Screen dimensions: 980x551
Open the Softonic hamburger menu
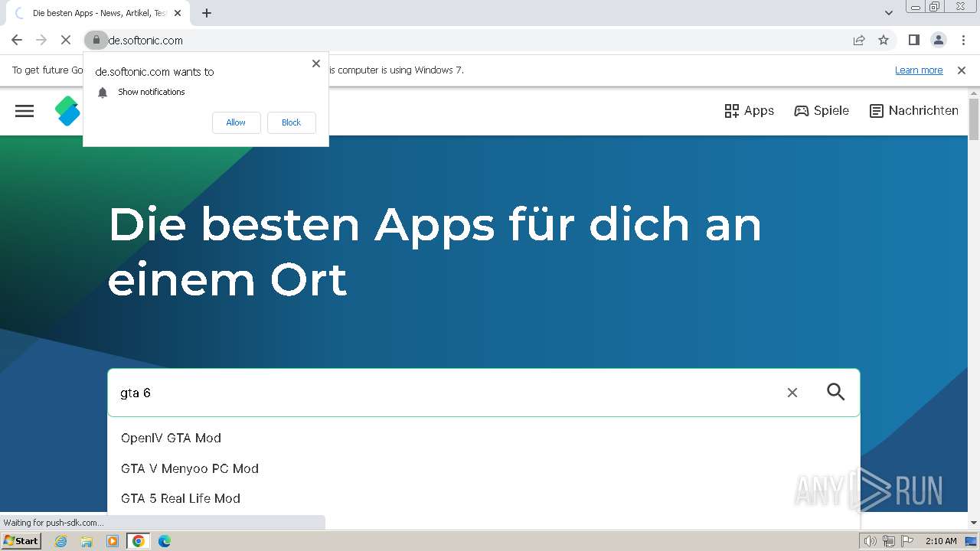click(24, 111)
